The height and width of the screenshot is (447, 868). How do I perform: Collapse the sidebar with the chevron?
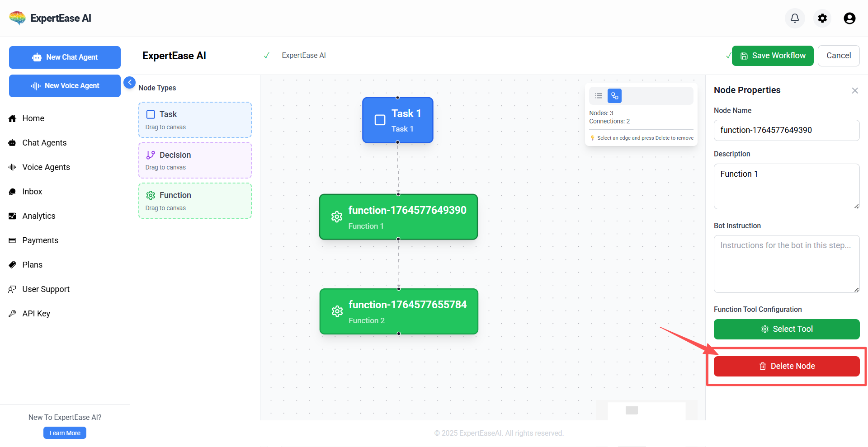click(129, 82)
